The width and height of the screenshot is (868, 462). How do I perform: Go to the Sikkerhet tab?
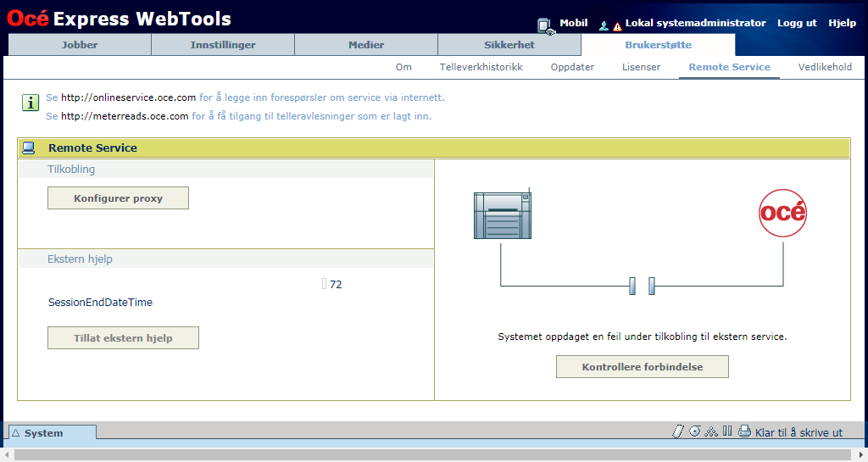pyautogui.click(x=509, y=45)
